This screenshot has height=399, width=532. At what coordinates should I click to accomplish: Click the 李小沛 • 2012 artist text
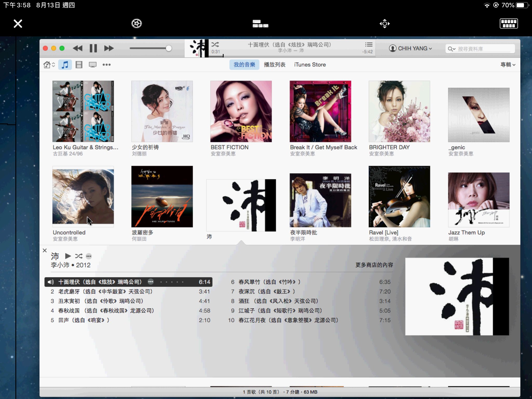71,265
